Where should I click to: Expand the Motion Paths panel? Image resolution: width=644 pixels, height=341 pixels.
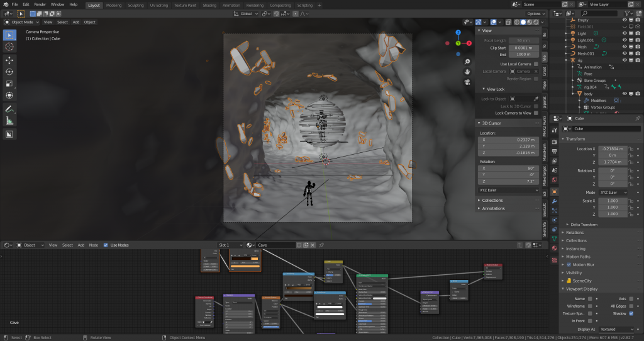coord(578,257)
